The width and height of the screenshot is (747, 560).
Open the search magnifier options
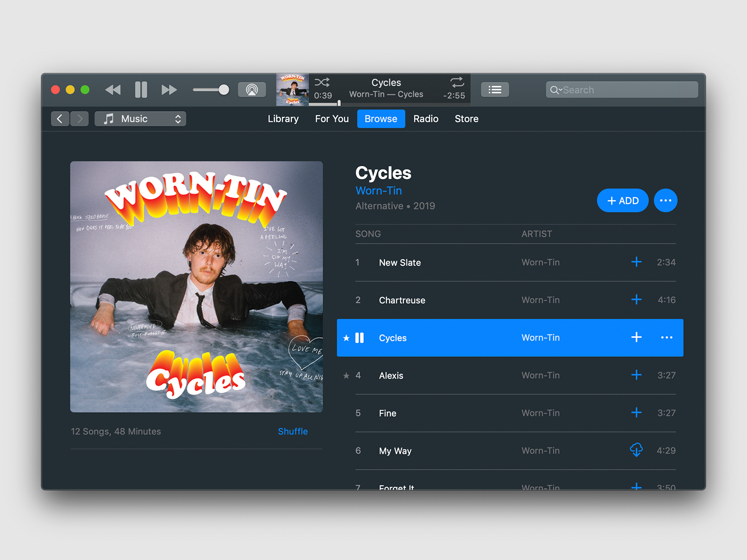tap(556, 90)
